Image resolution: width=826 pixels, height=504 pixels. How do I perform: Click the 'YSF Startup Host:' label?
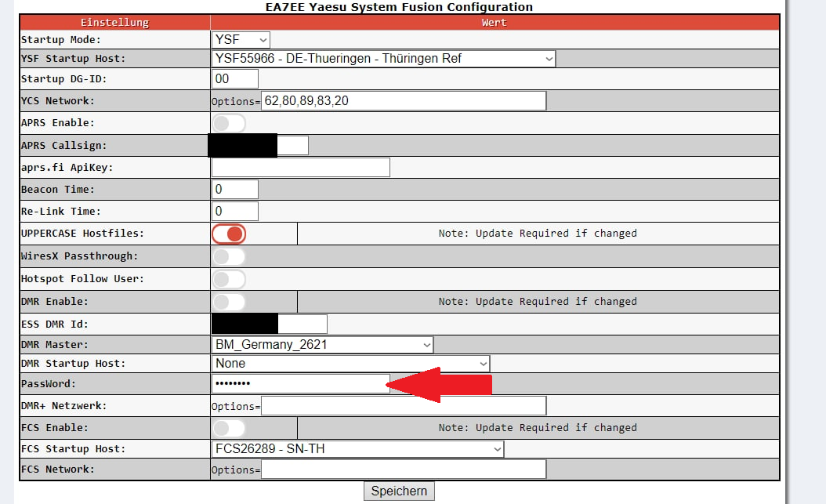(74, 59)
